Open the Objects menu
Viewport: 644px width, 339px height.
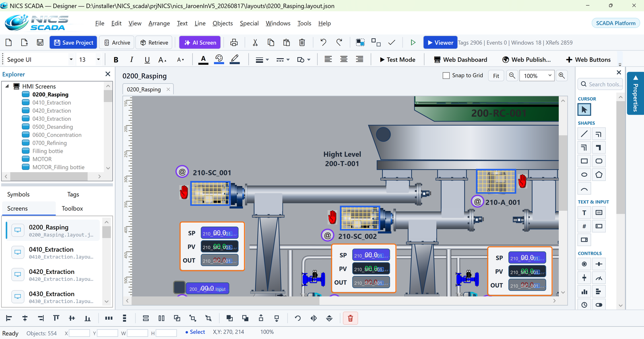(223, 23)
